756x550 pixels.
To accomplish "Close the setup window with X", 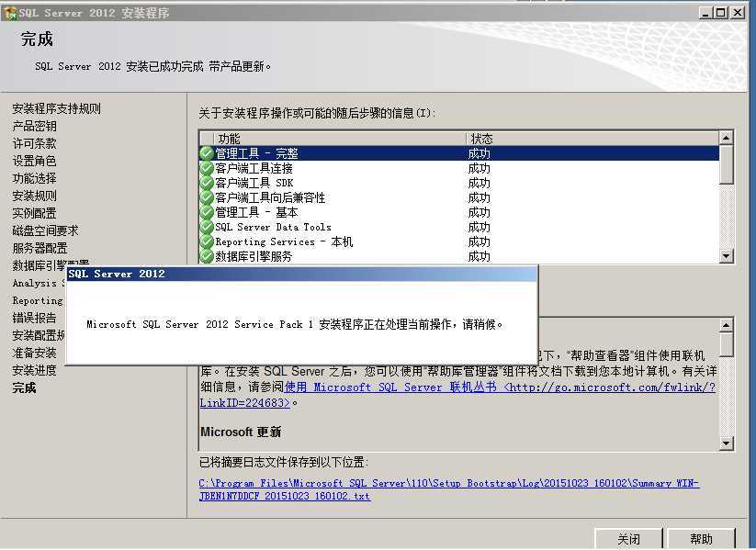I will click(738, 13).
